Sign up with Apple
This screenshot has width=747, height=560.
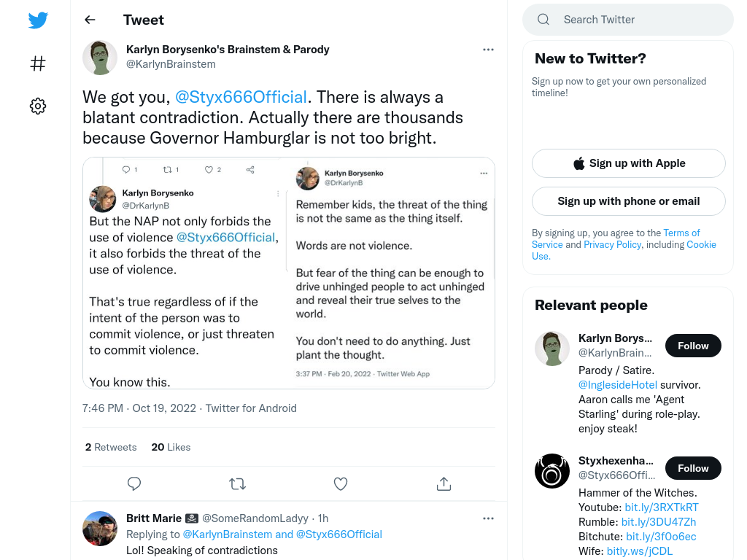[628, 163]
